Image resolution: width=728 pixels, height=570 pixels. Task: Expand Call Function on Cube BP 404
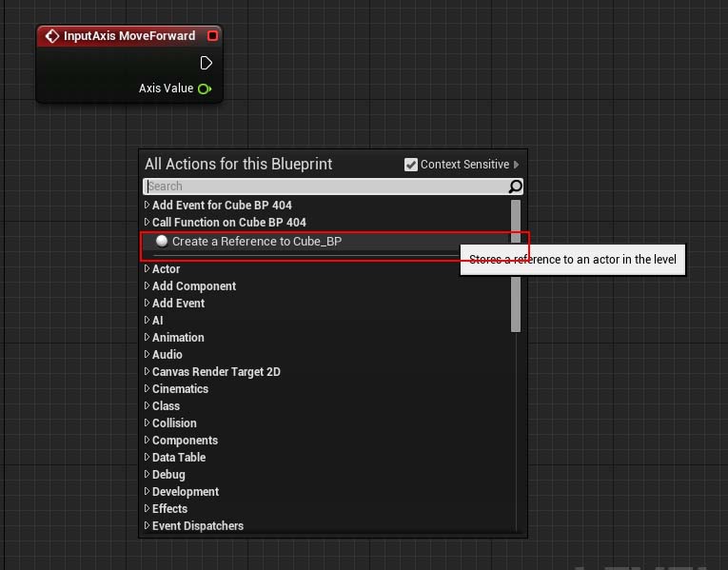pyautogui.click(x=147, y=222)
